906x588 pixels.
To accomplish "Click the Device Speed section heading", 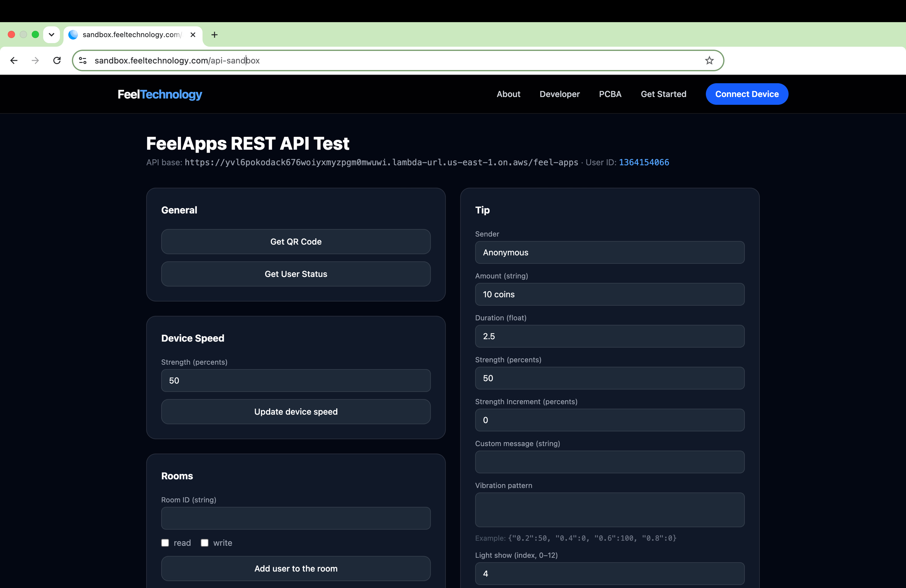I will (193, 339).
